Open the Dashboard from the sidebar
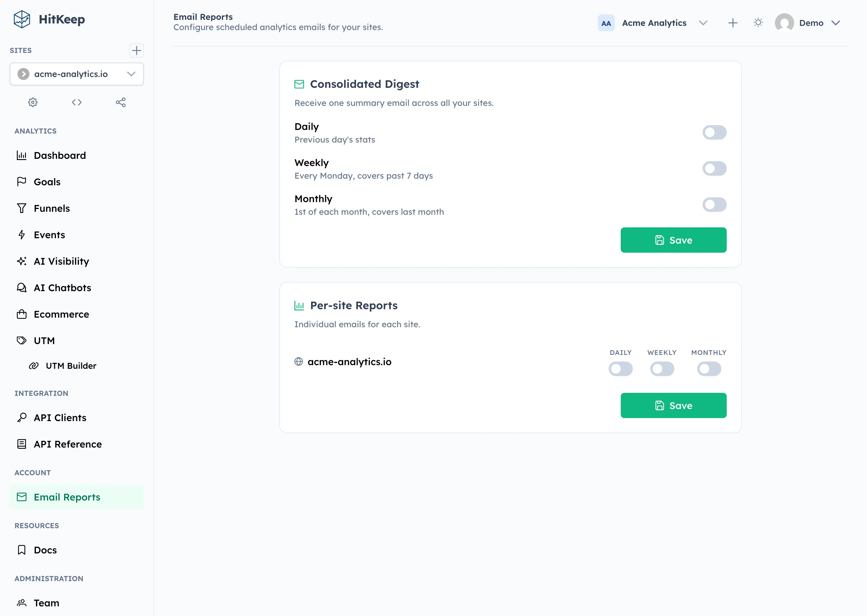Image resolution: width=867 pixels, height=616 pixels. 59,156
